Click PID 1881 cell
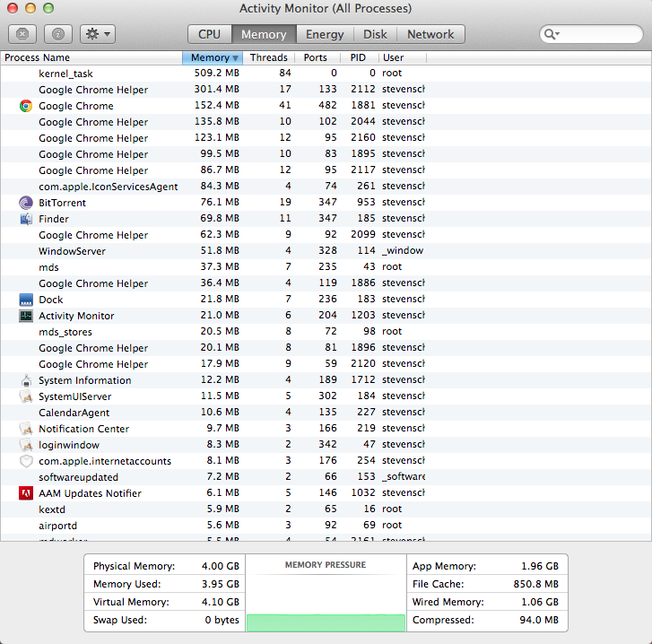The image size is (652, 644). tap(363, 105)
